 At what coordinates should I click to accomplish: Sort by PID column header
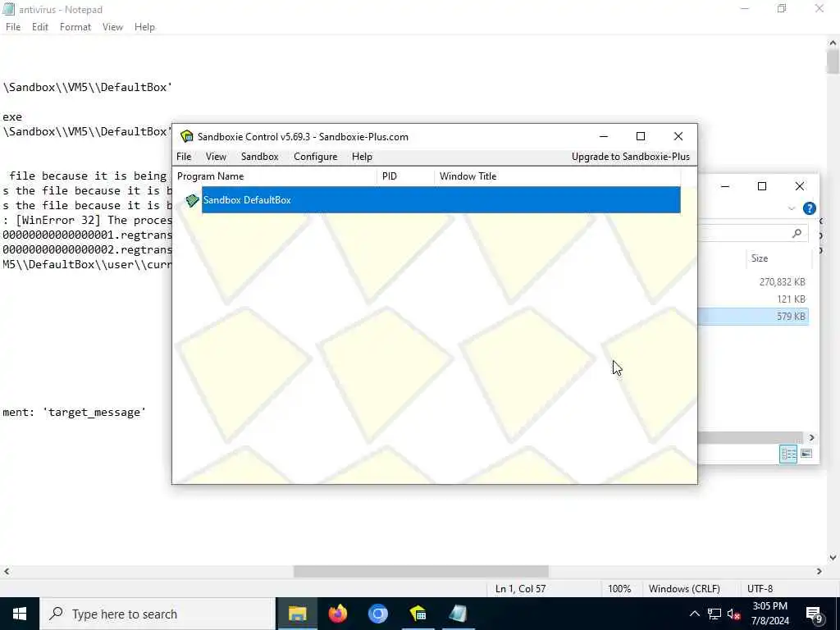405,176
